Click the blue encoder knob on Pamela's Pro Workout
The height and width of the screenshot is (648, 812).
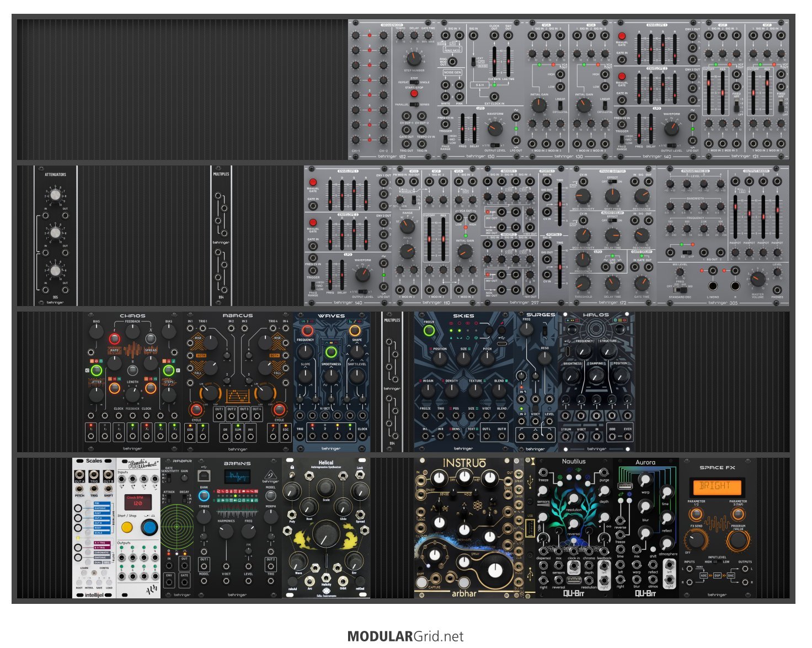(149, 527)
